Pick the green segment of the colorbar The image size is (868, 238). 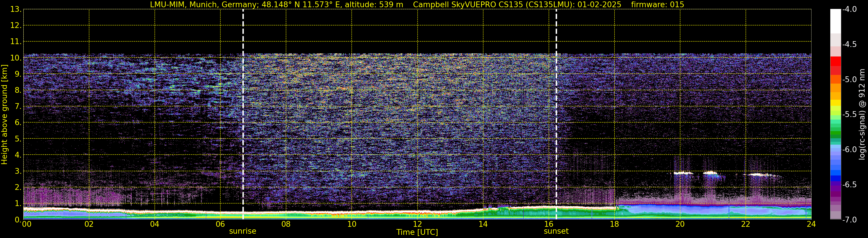pyautogui.click(x=835, y=133)
